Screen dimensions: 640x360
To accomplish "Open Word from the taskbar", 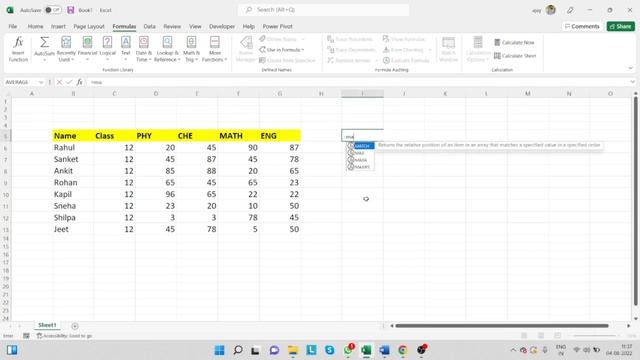I will click(384, 350).
